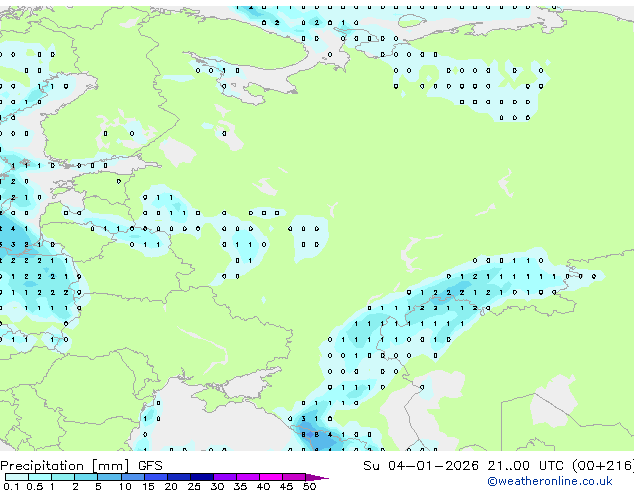Select the 30–35 mm legend color swatch
The image size is (634, 490).
225,477
